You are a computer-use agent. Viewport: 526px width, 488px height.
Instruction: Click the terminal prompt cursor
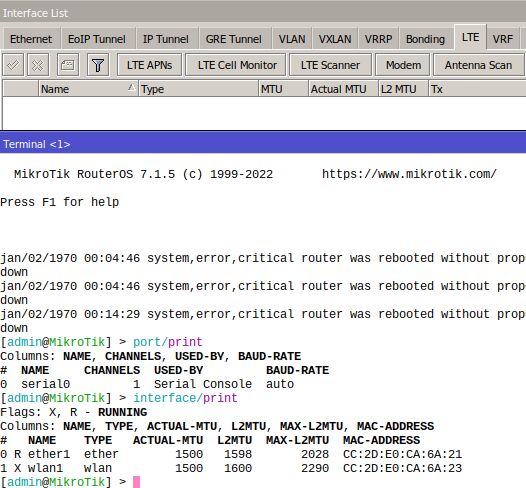point(137,482)
